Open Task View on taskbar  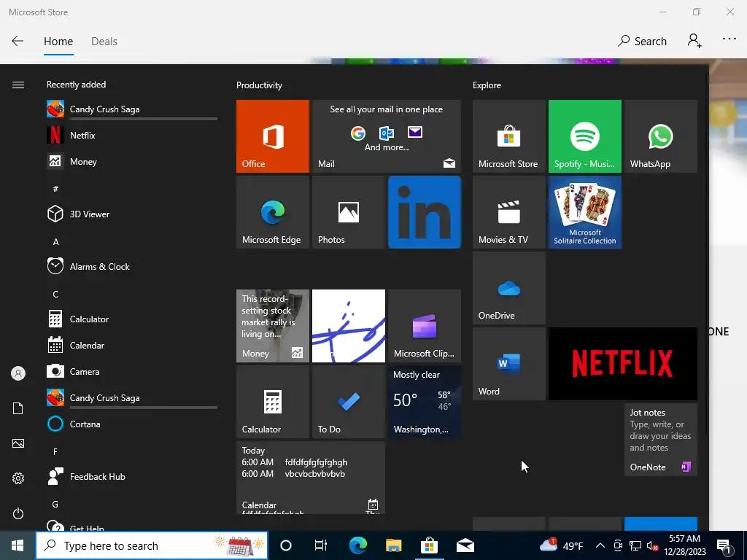coord(321,545)
